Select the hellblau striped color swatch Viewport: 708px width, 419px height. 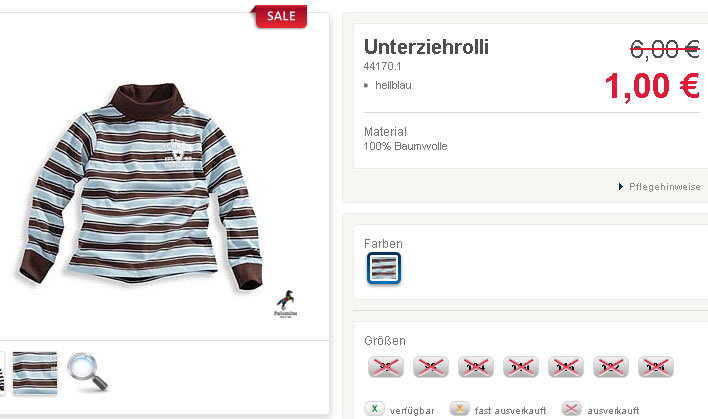(384, 268)
